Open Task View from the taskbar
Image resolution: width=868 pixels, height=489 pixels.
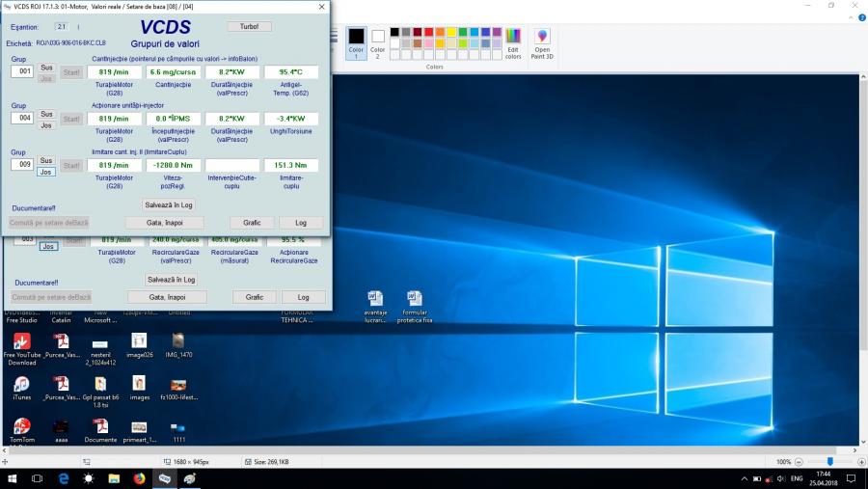[38, 478]
